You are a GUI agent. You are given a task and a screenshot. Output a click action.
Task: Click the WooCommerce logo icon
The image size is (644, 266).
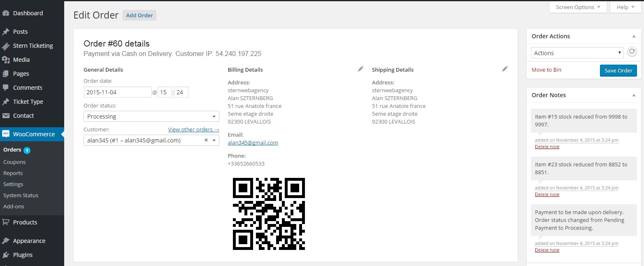[6, 134]
